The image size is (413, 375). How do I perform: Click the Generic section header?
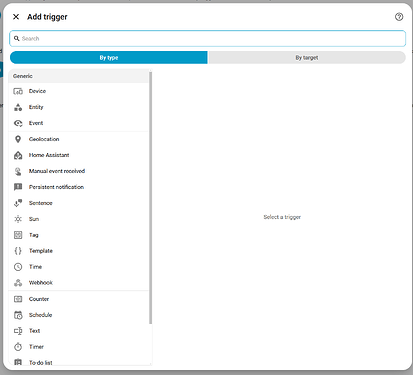tap(79, 76)
